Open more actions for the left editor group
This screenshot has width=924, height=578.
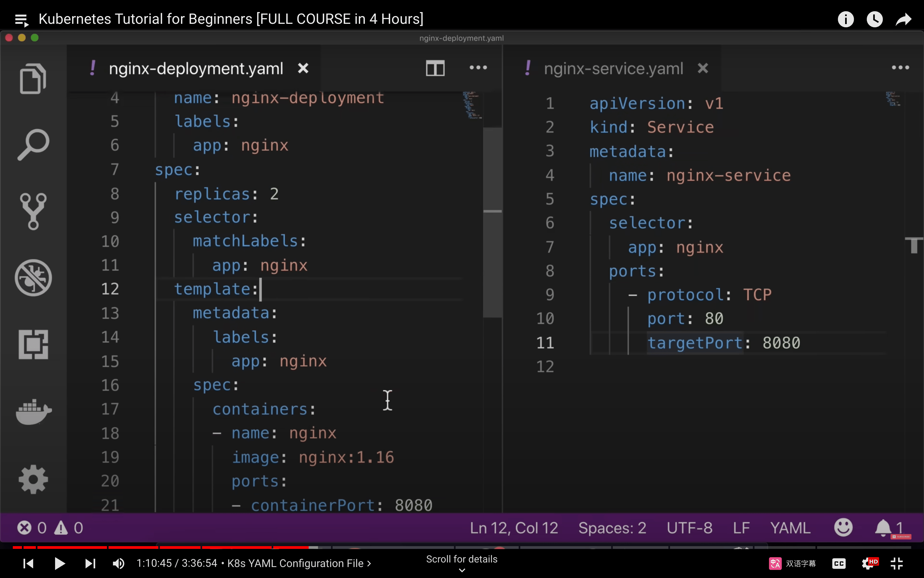(478, 68)
